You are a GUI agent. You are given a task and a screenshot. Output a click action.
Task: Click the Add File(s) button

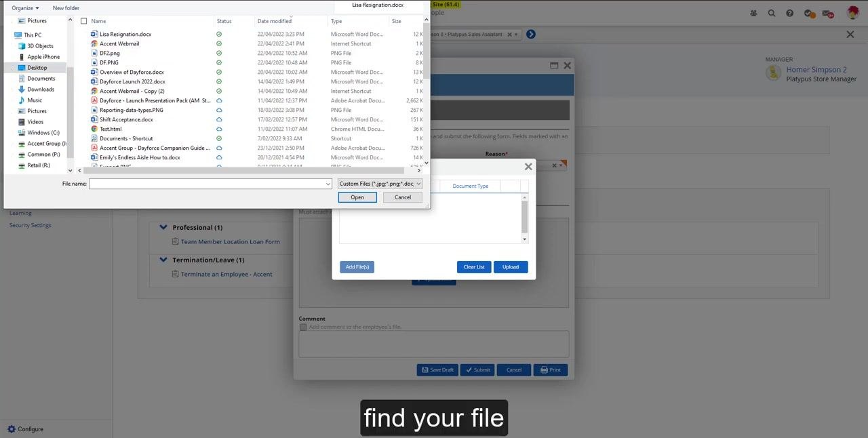coord(357,267)
